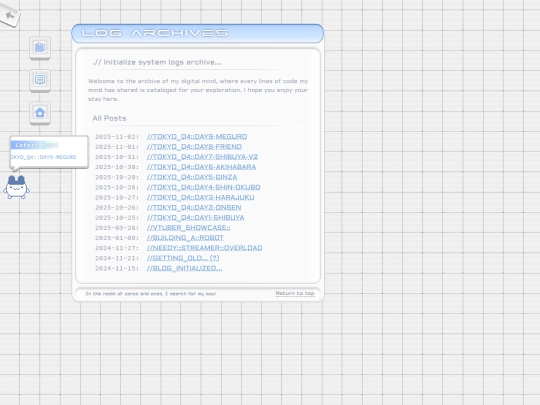Click footer text about zeros and ones
540x405 pixels.
pyautogui.click(x=150, y=294)
